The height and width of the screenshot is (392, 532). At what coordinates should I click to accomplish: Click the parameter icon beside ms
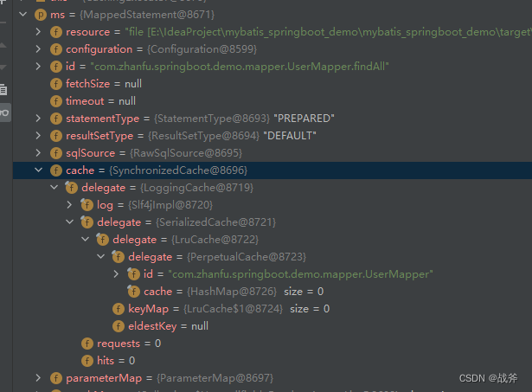[41, 15]
